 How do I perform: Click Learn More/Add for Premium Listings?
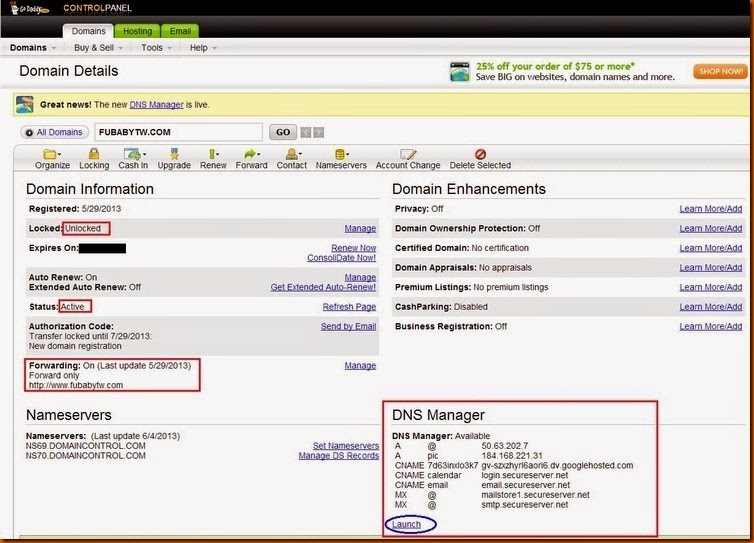pyautogui.click(x=711, y=287)
